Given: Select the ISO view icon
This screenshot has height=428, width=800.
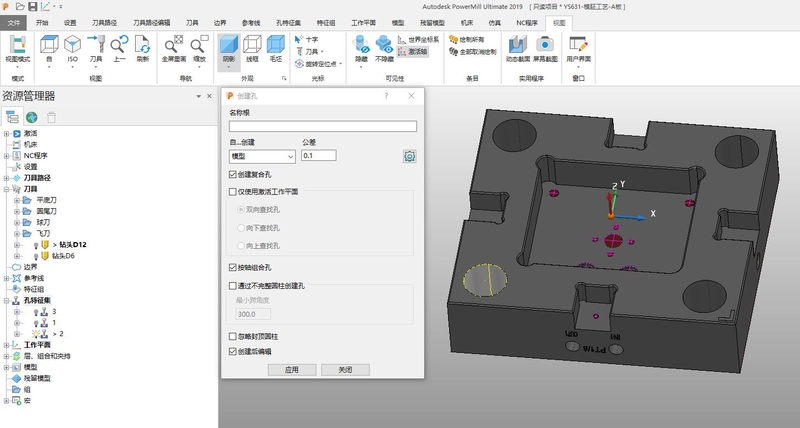Looking at the screenshot, I should point(72,49).
